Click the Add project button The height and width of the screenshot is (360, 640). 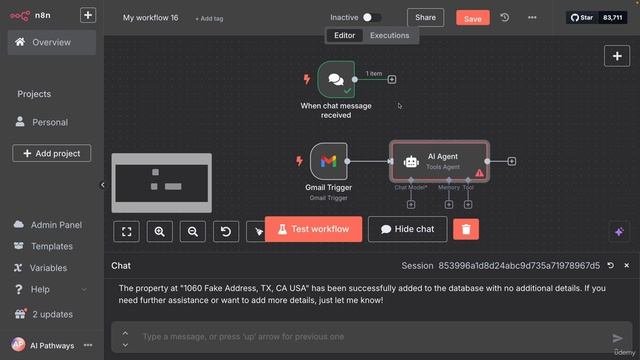(x=52, y=153)
